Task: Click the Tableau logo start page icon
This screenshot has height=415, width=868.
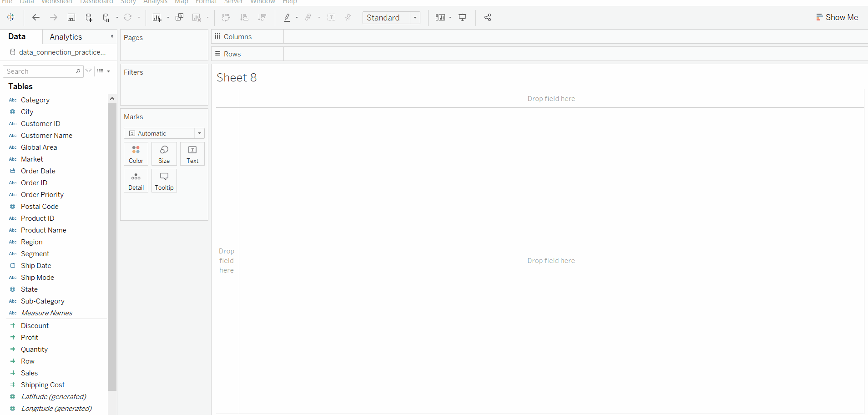Action: click(11, 17)
